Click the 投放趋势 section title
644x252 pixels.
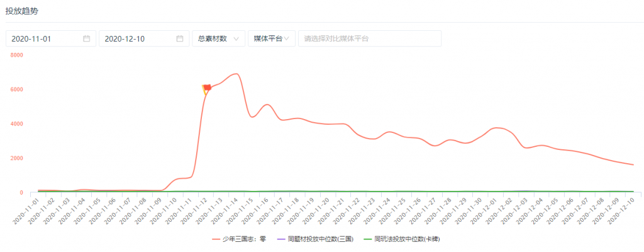tap(20, 11)
